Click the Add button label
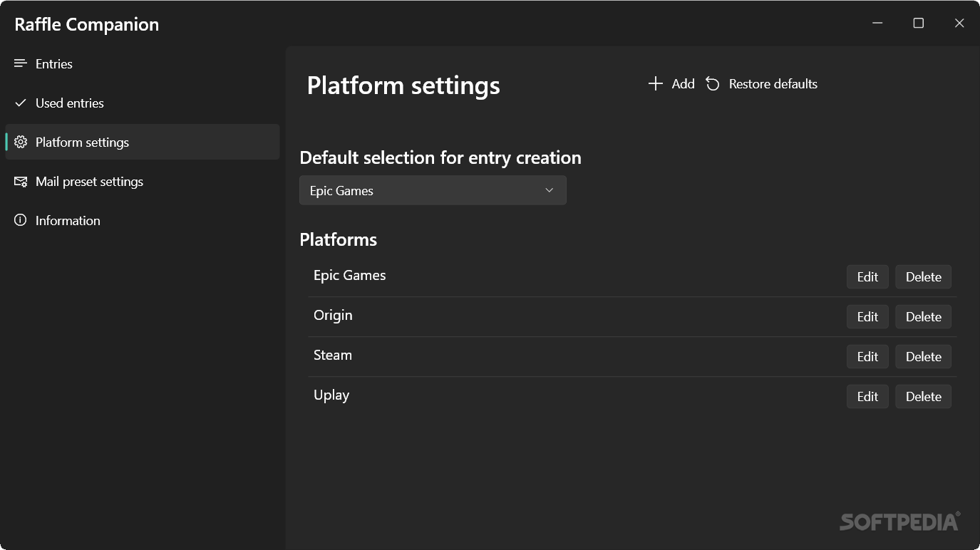This screenshot has height=550, width=980. click(683, 83)
